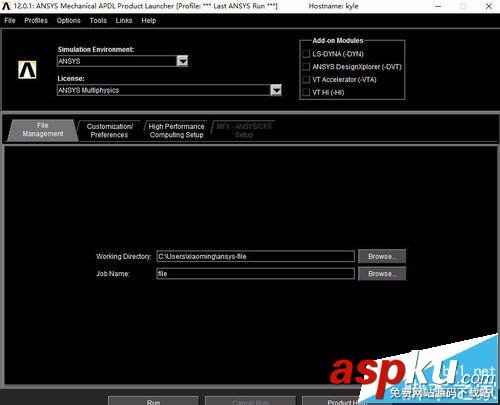
Task: Open High Performance Computing Setup tab
Action: tap(176, 131)
